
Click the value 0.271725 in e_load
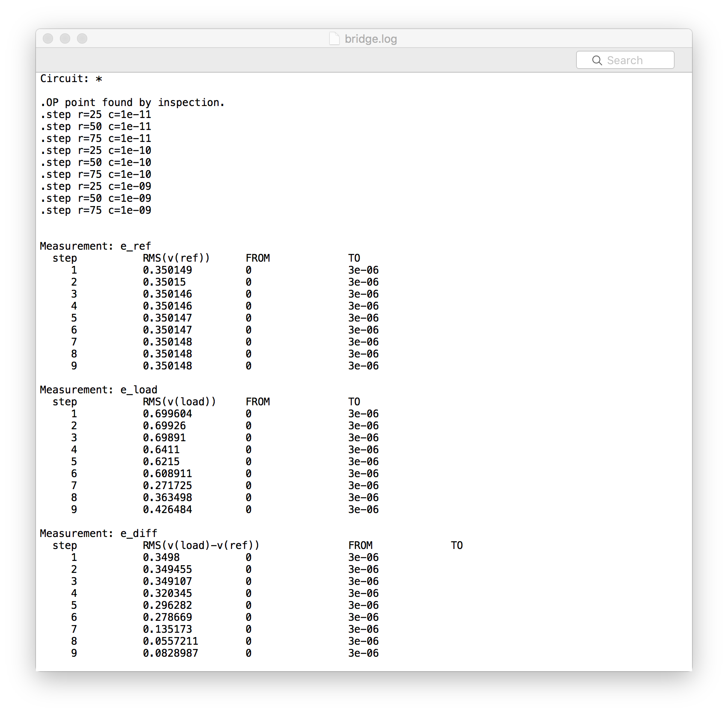[167, 486]
